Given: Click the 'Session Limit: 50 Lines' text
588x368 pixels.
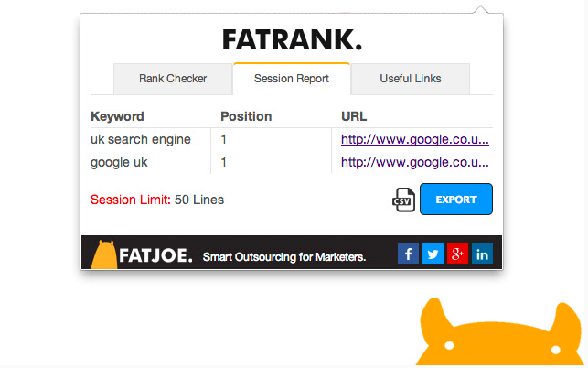Looking at the screenshot, I should (x=157, y=200).
